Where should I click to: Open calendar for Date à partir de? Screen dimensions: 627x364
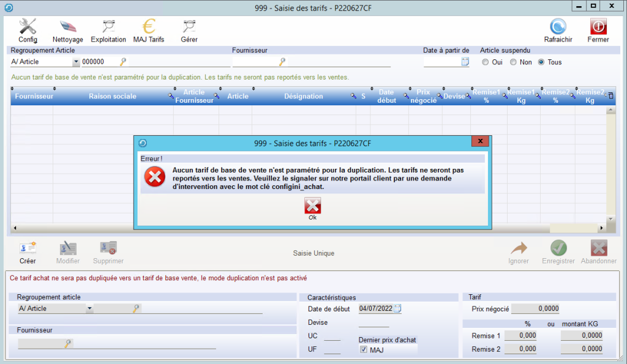(x=465, y=62)
